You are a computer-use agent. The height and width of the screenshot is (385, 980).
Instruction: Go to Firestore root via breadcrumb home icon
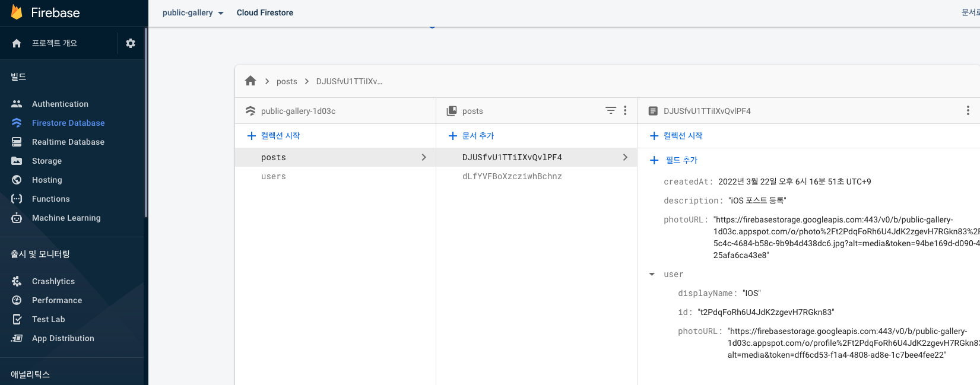point(250,81)
